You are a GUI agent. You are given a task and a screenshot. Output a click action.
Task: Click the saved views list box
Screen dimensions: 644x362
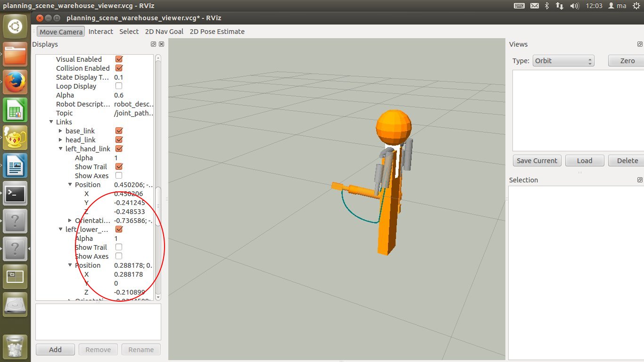coord(578,110)
